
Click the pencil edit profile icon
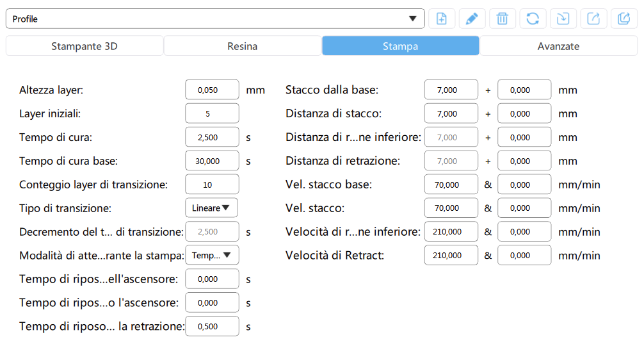coord(472,19)
